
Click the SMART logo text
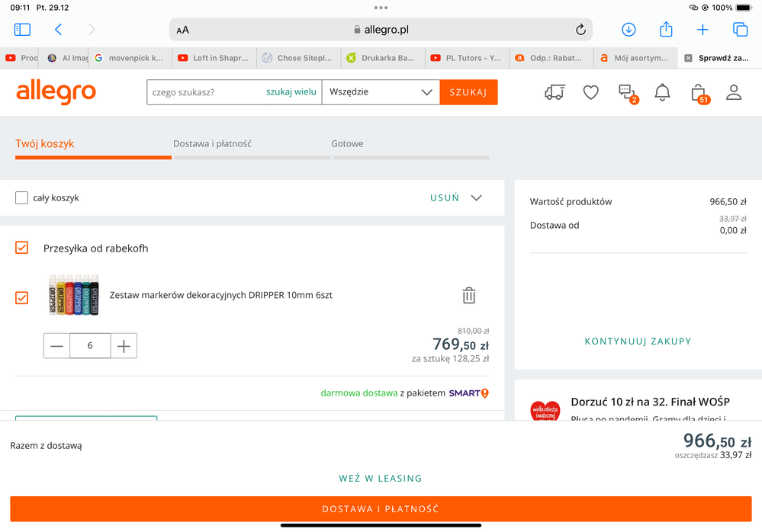464,393
